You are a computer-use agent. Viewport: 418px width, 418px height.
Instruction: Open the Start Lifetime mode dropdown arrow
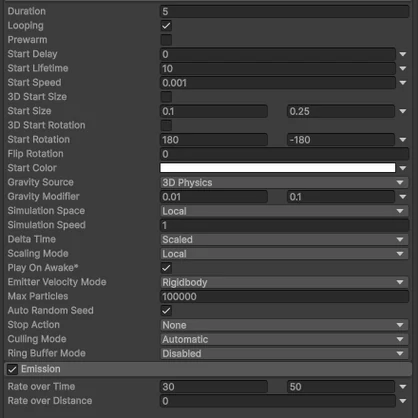click(x=403, y=68)
